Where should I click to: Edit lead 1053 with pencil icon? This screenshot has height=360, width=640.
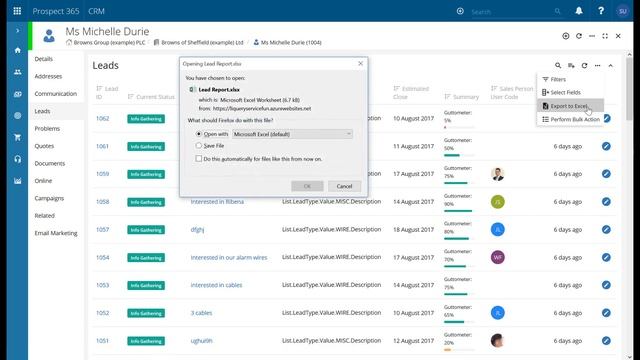606,285
